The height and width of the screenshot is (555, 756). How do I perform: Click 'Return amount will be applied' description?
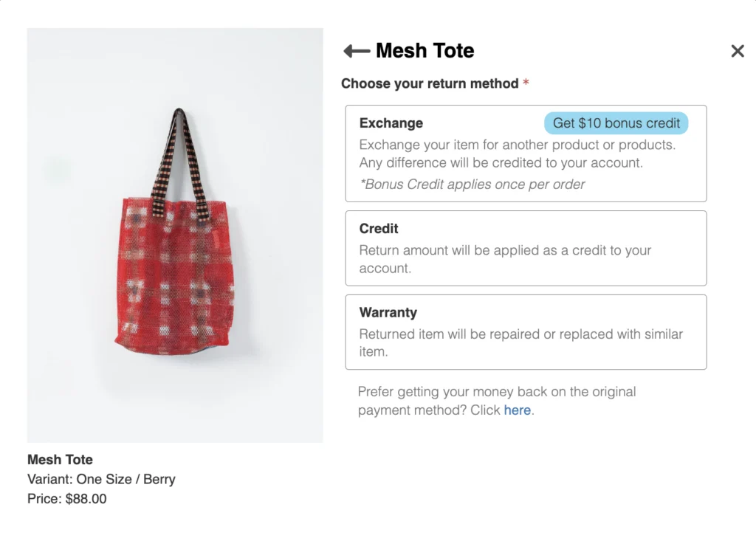coord(505,259)
